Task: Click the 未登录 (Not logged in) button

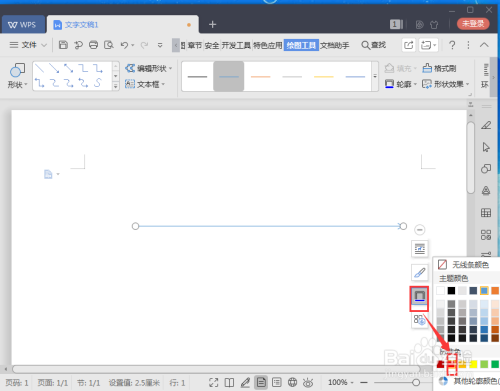Action: [473, 24]
